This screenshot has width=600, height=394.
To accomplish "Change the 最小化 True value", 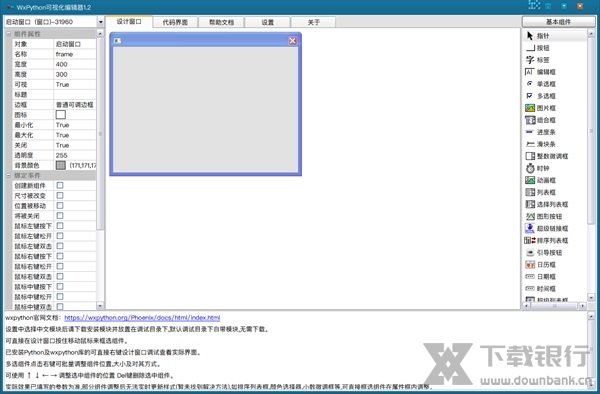I will click(x=75, y=125).
